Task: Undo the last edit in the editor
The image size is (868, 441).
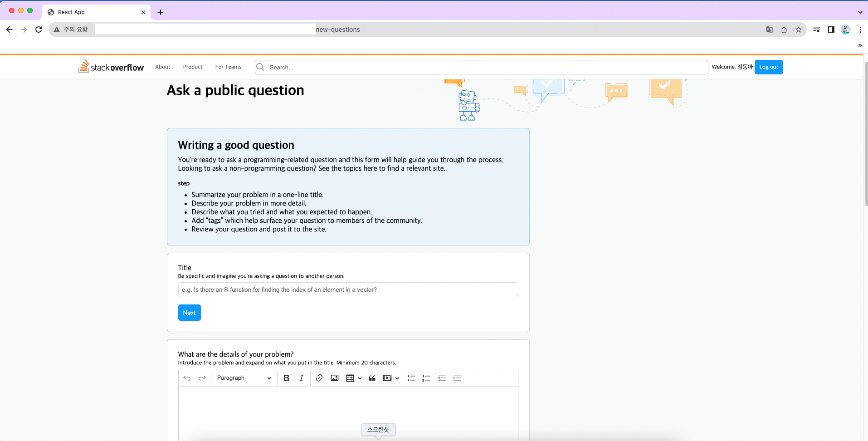Action: pos(187,377)
